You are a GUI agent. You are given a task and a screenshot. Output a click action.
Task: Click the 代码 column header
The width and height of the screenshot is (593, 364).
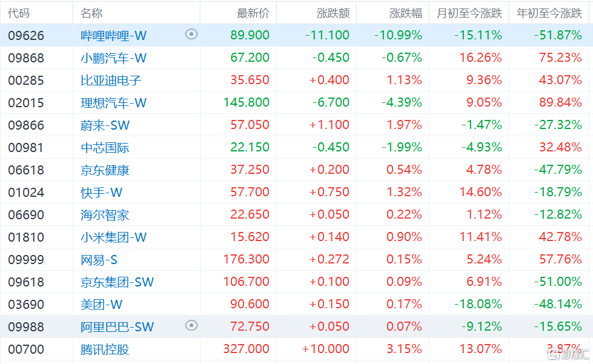tap(19, 13)
